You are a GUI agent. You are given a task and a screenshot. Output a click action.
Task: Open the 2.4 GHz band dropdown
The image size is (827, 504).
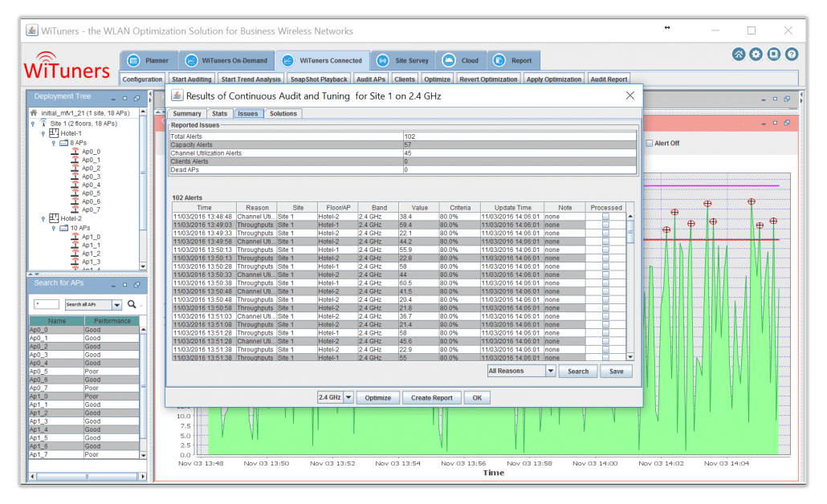pyautogui.click(x=348, y=397)
